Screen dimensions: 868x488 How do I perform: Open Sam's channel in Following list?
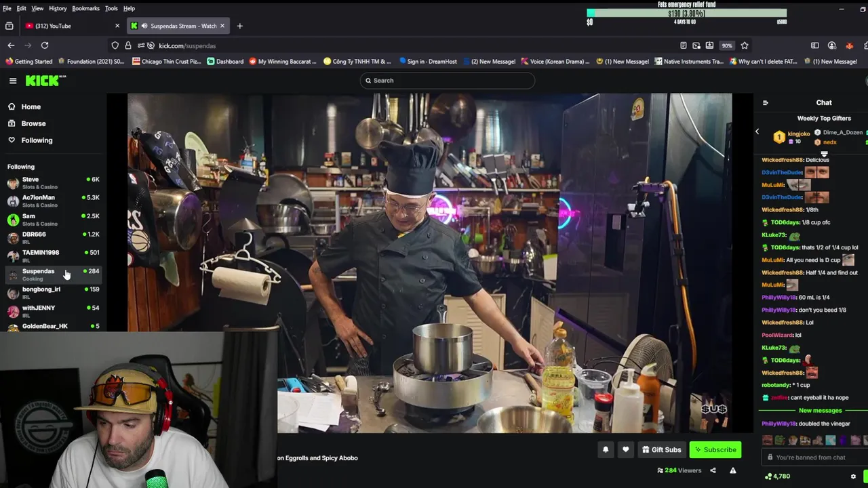pos(53,220)
